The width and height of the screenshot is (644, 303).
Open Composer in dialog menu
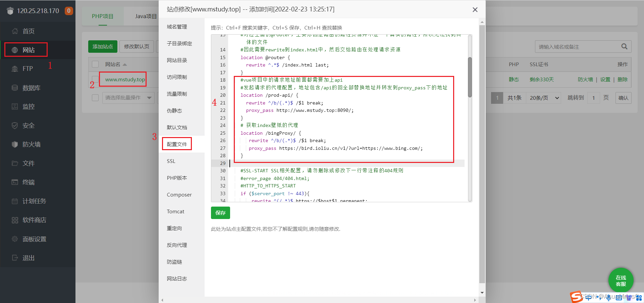[182, 194]
